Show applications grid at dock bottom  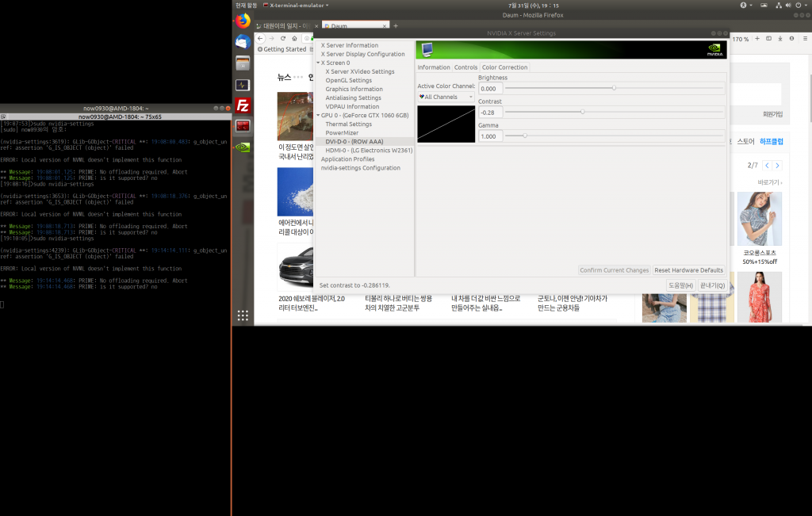(243, 315)
